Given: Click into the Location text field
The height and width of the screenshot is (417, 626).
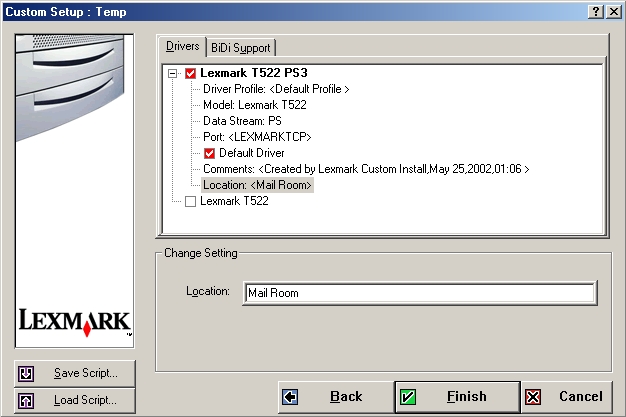Looking at the screenshot, I should (420, 293).
